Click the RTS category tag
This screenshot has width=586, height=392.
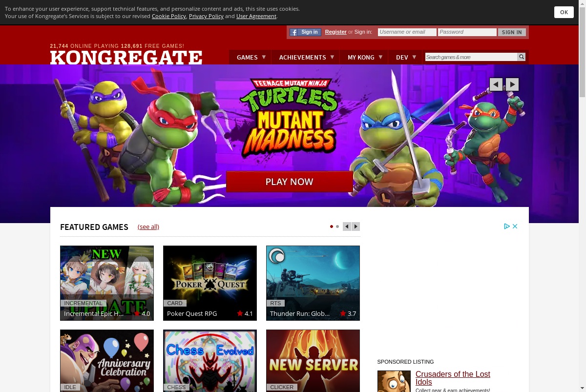click(275, 303)
